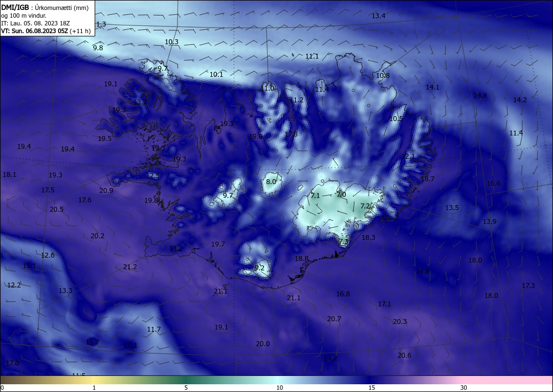Select the '13.9' value label
This screenshot has width=553, height=392.
(x=489, y=222)
